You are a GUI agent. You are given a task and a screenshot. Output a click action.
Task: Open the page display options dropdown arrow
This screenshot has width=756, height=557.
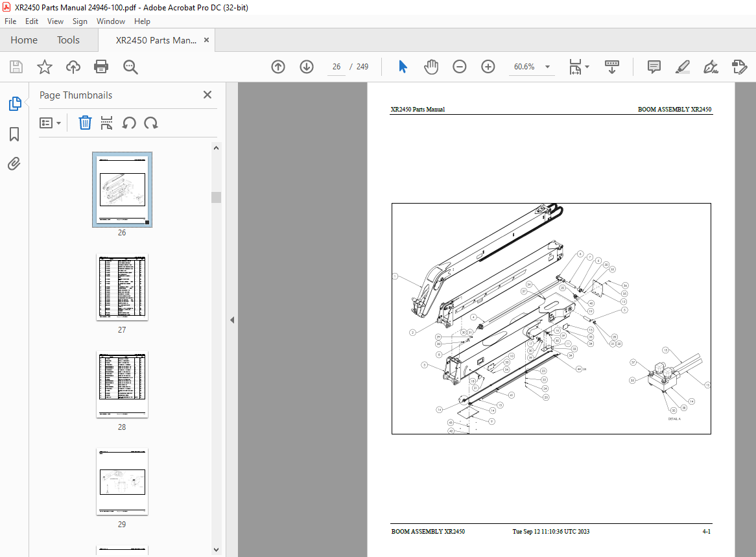point(587,67)
